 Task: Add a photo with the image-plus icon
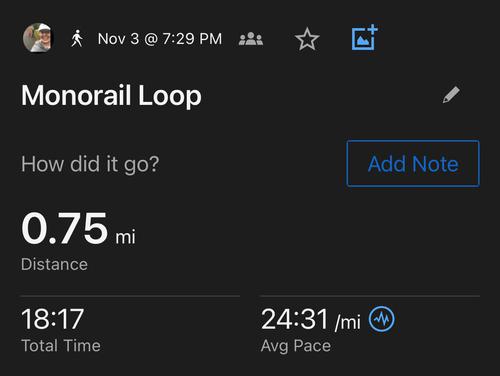365,37
